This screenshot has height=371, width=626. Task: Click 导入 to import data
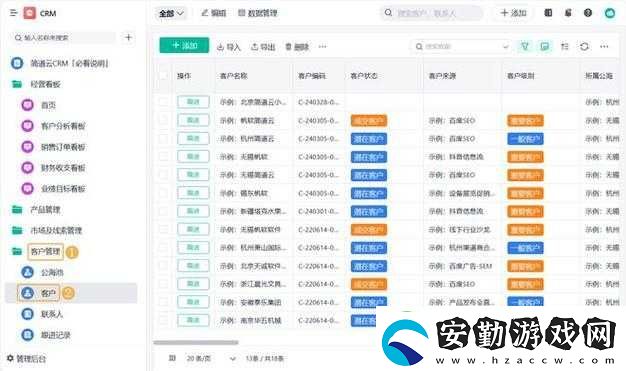228,47
